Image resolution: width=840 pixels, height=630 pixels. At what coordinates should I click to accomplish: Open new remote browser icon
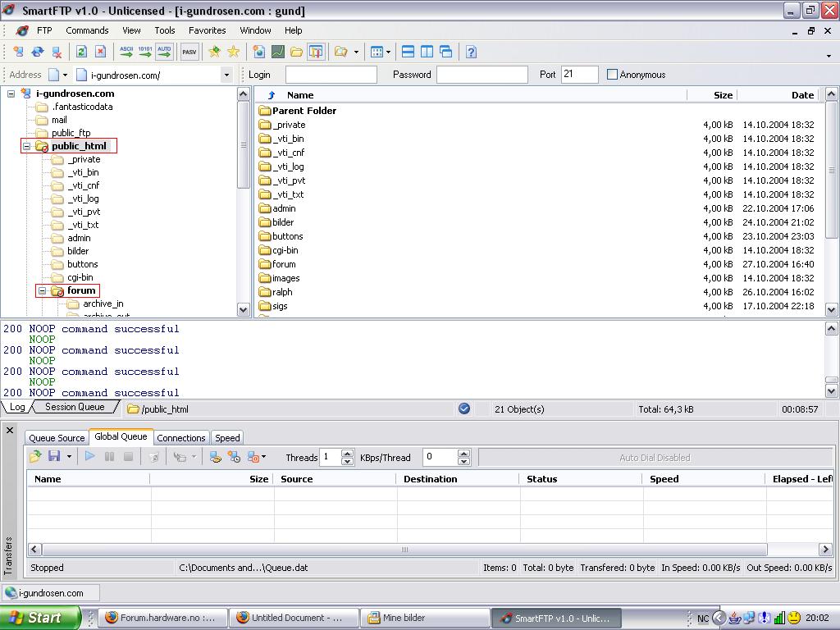[258, 52]
